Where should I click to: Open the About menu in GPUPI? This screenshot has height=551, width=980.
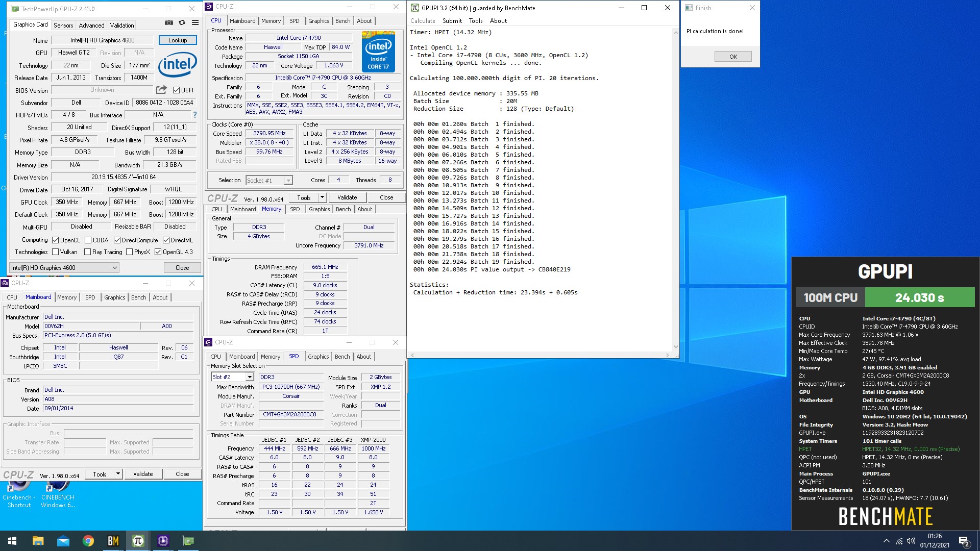[x=498, y=21]
